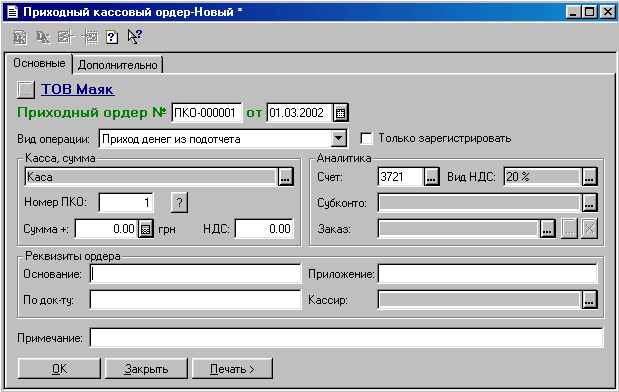619x392 pixels.
Task: Click the Номер ПКО input field
Action: [126, 203]
